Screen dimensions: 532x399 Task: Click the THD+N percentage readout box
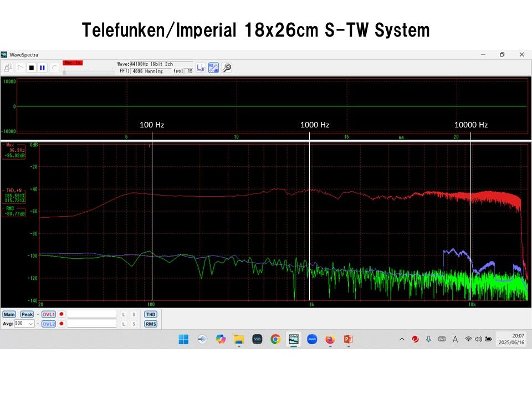[14, 196]
